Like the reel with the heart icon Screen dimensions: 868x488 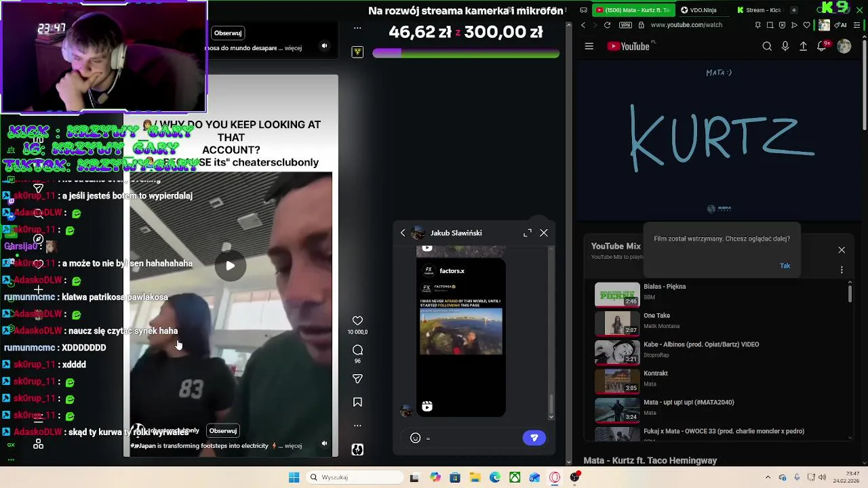357,321
